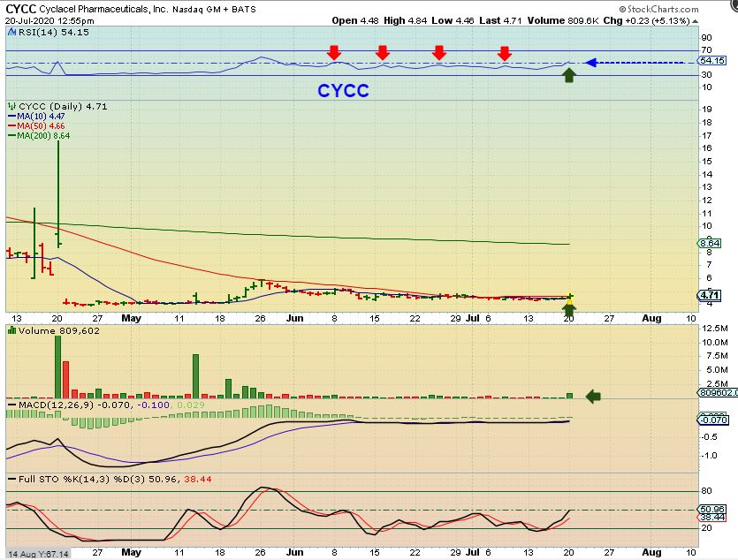Click the CYCC (Daily) 4.71 price legend

pos(63,106)
